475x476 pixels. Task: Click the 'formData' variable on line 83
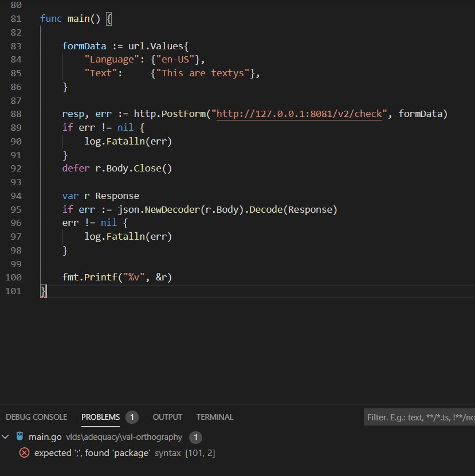84,46
